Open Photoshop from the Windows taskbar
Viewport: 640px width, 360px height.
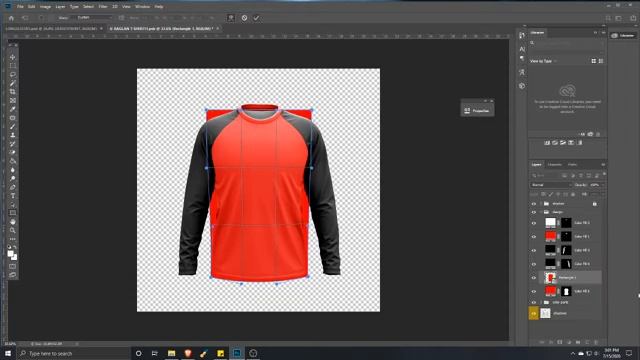click(237, 353)
